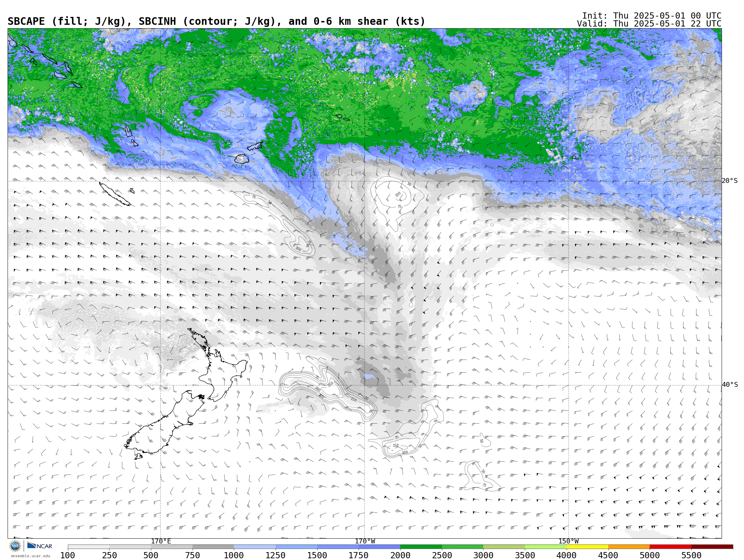
Task: Click the 'Init: Thu 2025-05-01 00 UTC' text
Action: point(652,16)
